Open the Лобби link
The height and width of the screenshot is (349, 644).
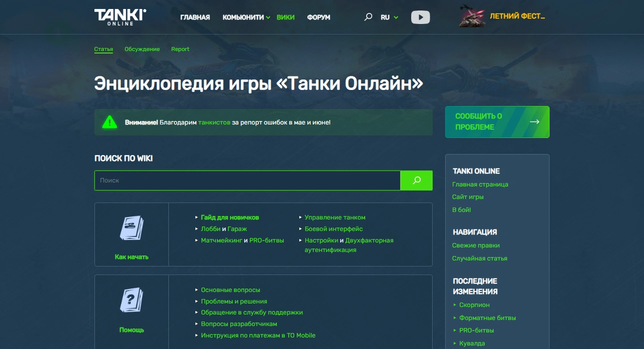210,229
